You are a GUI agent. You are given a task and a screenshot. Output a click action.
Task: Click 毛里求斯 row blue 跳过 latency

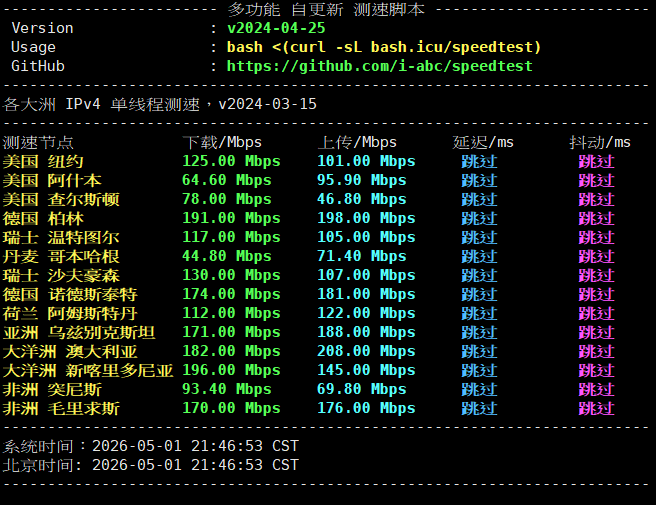click(x=479, y=408)
